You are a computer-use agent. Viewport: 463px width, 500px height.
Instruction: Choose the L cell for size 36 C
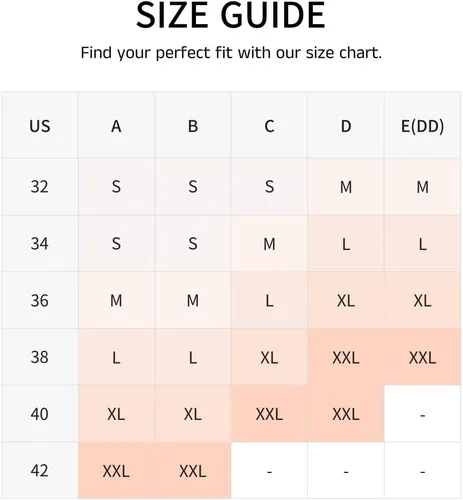(269, 300)
